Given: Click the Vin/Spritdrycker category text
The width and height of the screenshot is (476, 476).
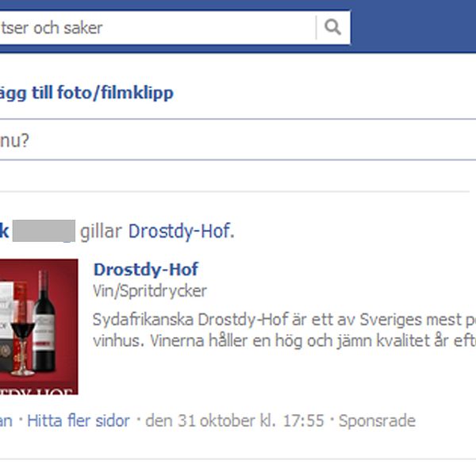Looking at the screenshot, I should (x=150, y=291).
